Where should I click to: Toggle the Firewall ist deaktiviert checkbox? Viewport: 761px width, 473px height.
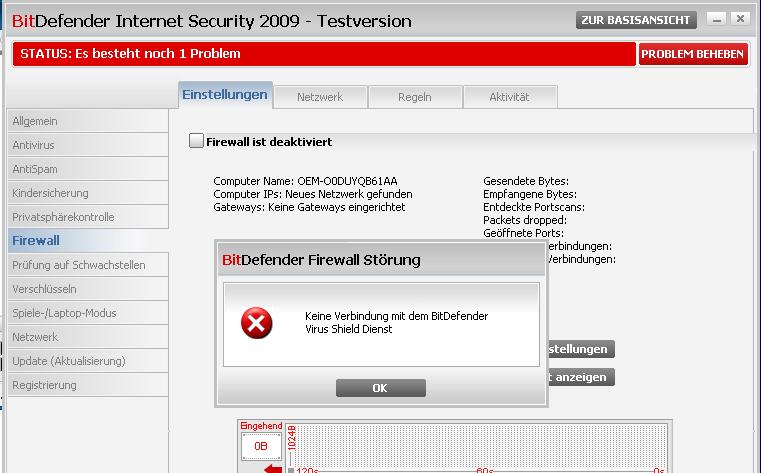196,141
